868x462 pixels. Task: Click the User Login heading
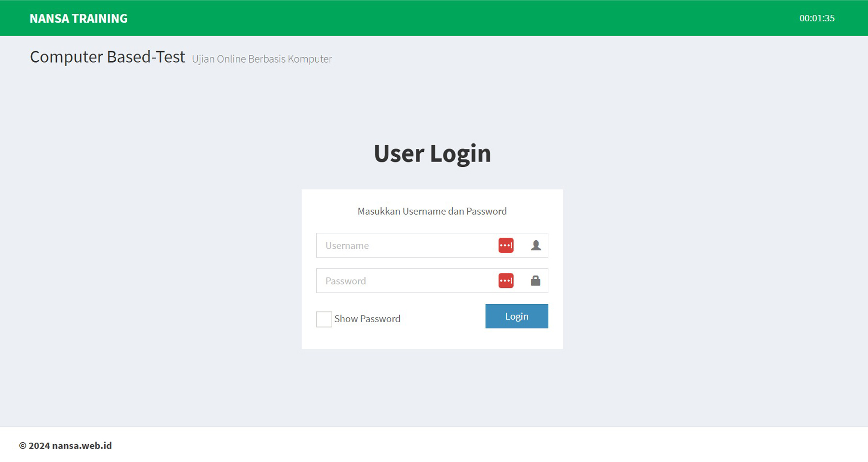pyautogui.click(x=432, y=153)
